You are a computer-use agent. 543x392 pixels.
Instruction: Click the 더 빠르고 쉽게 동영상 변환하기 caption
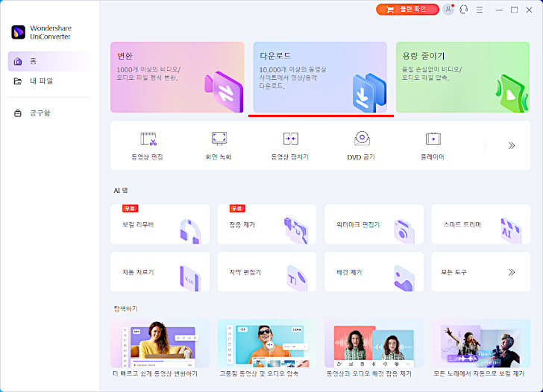[x=155, y=373]
